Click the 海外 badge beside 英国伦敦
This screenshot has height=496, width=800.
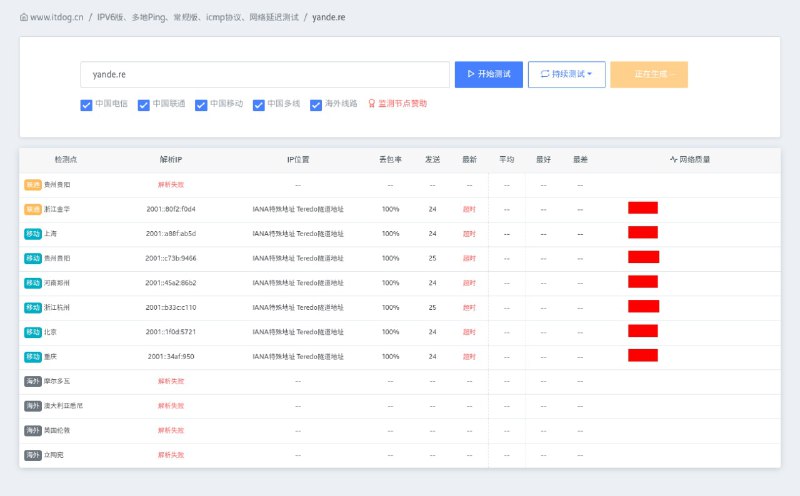coord(33,430)
